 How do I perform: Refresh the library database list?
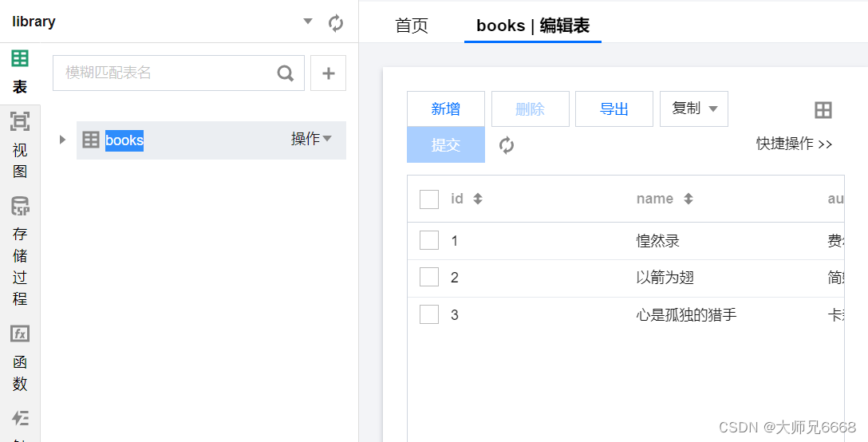pos(335,22)
